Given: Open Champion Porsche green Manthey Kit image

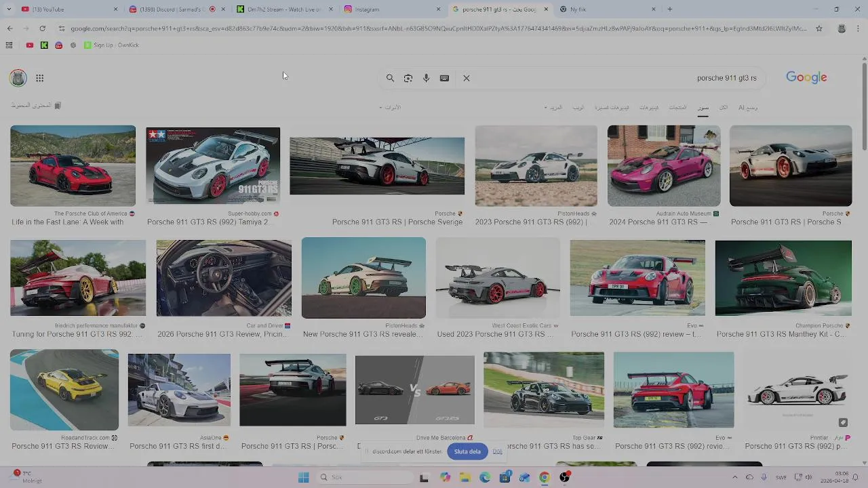Looking at the screenshot, I should point(783,278).
